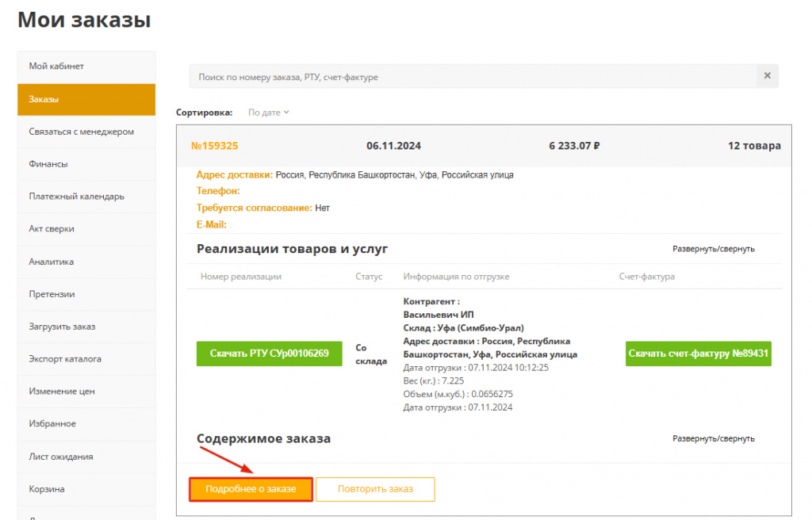Download RTU СУр00106269 document

pyautogui.click(x=269, y=354)
